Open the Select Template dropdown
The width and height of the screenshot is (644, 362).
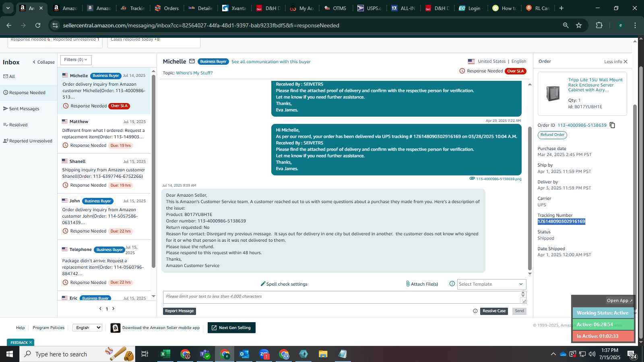tap(491, 284)
